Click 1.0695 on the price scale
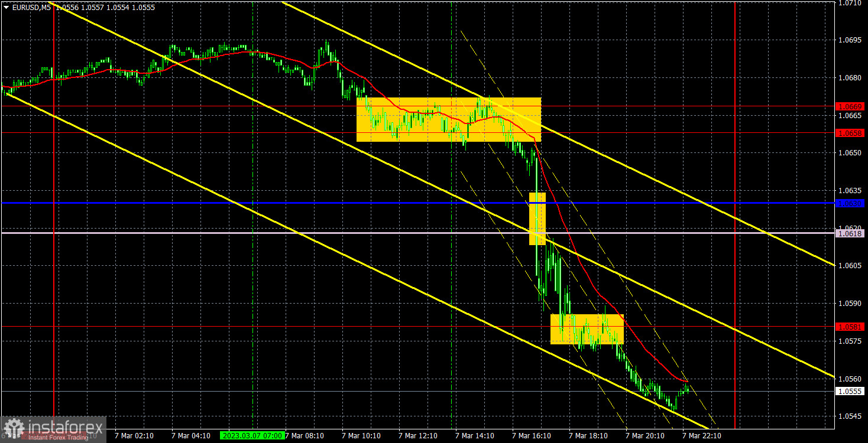This screenshot has height=443, width=868. 850,40
